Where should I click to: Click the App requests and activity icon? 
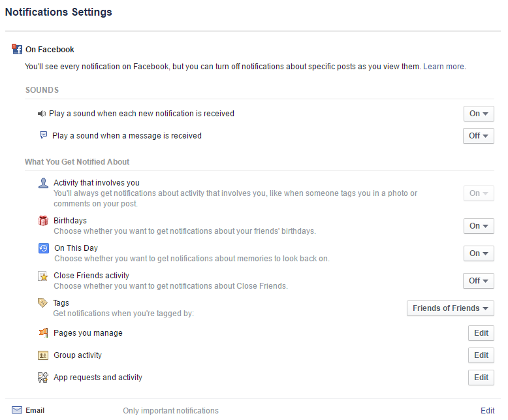pyautogui.click(x=43, y=377)
